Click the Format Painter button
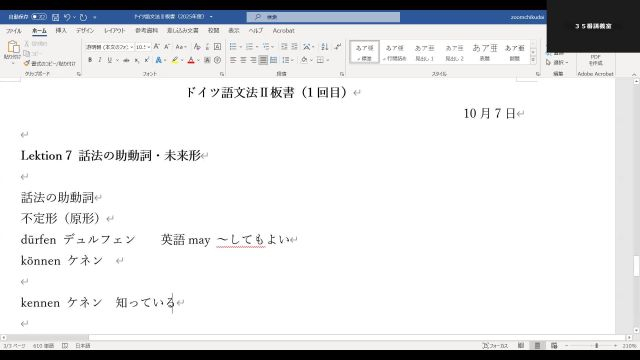Image resolution: width=640 pixels, height=360 pixels. (50, 64)
